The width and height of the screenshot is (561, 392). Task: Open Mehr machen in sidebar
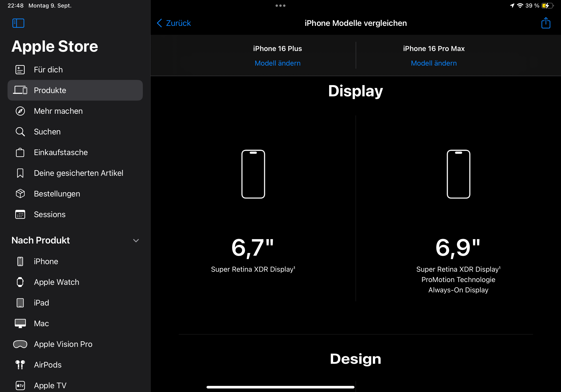[58, 111]
